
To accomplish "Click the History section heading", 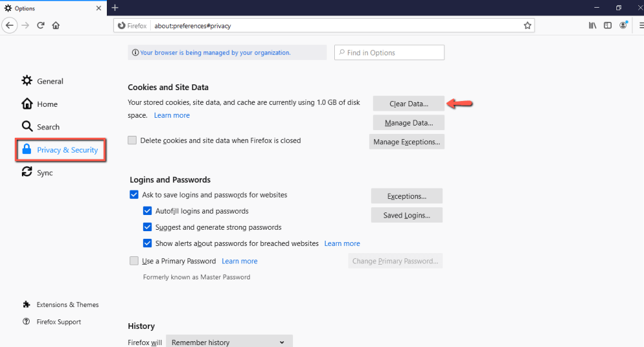I will (141, 326).
